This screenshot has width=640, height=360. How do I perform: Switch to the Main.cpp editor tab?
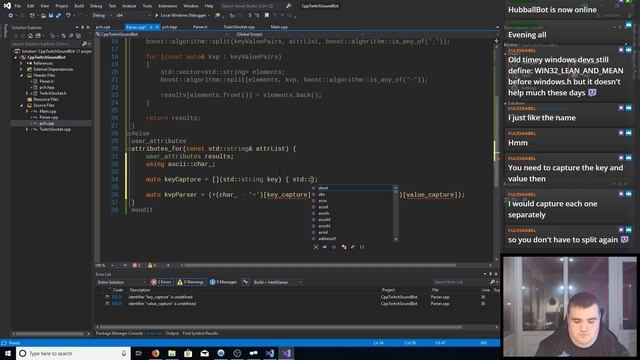279,27
